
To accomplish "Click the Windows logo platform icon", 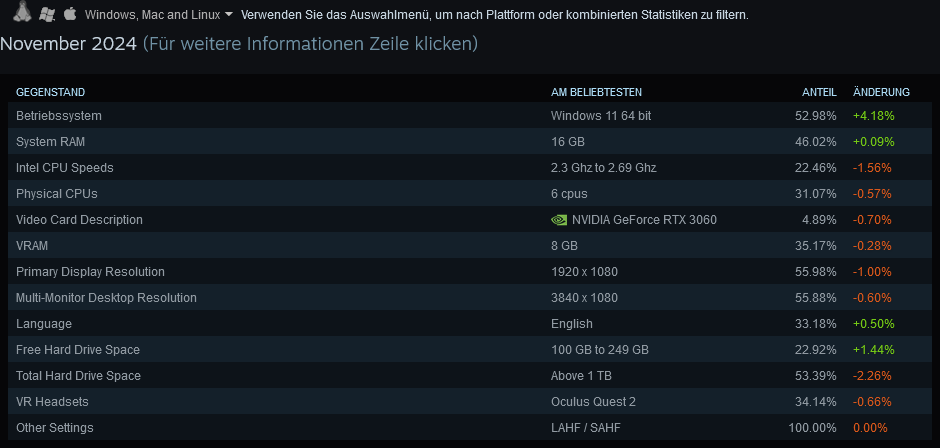I will coord(47,14).
